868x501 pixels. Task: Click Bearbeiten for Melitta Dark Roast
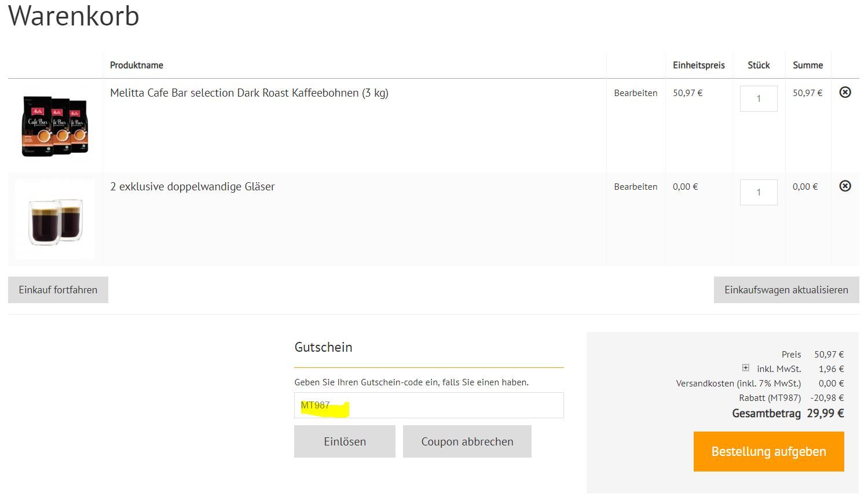pos(636,93)
